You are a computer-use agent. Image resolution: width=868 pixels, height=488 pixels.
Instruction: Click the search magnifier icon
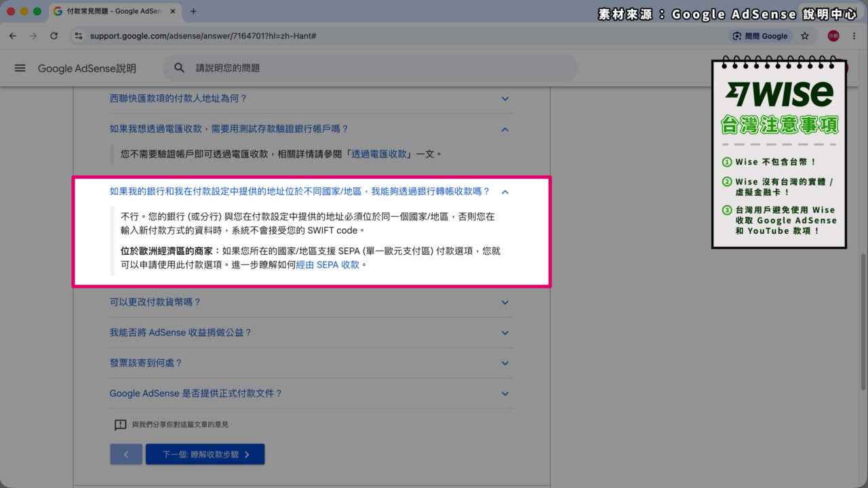pyautogui.click(x=180, y=68)
